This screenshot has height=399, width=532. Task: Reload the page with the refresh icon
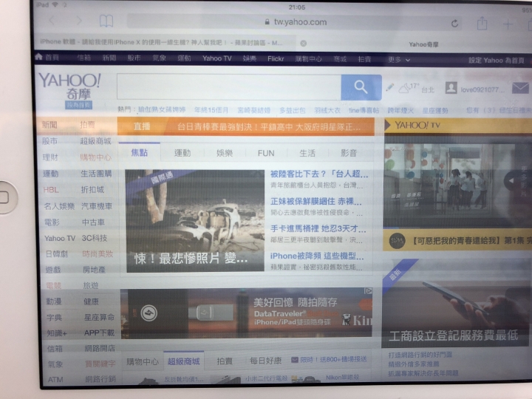coord(454,24)
